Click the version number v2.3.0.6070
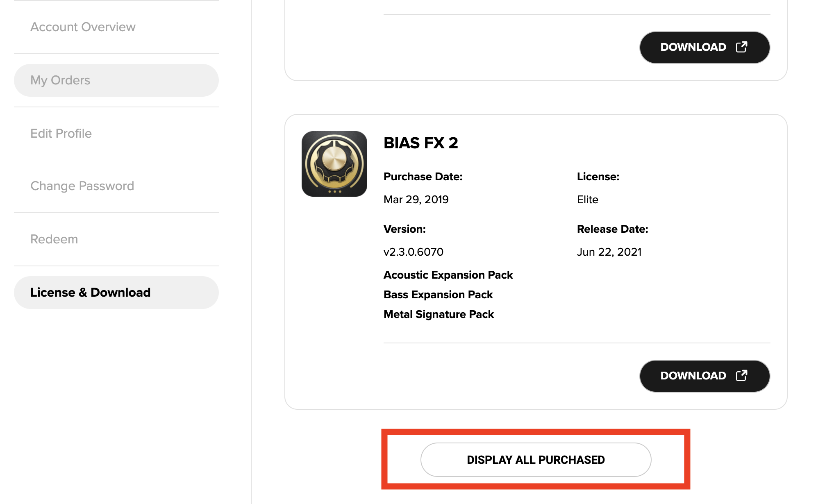 pos(413,252)
